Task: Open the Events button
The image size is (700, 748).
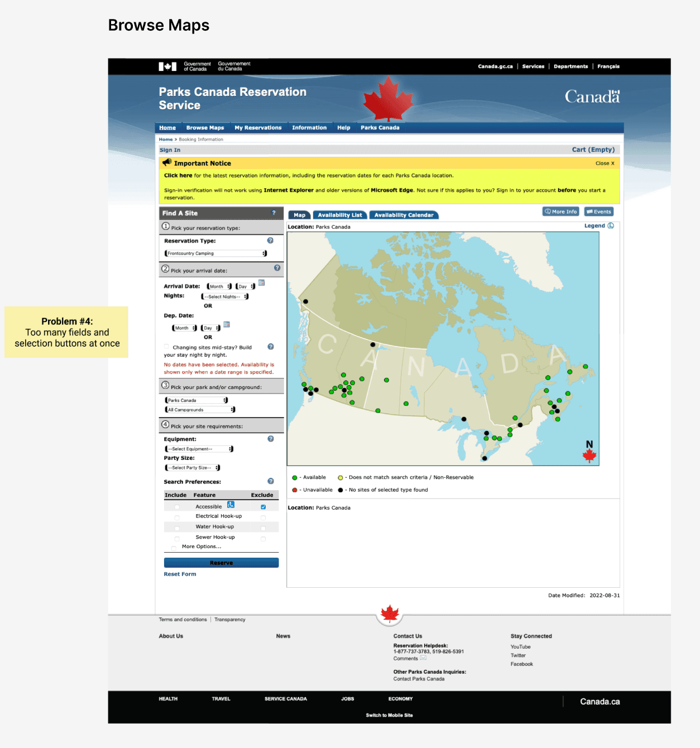Action: [599, 212]
